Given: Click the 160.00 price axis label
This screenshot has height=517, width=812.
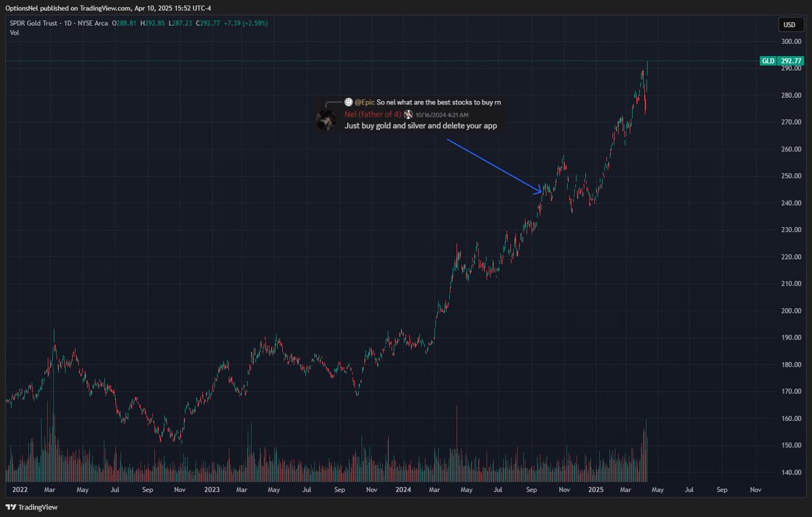Looking at the screenshot, I should click(x=791, y=419).
